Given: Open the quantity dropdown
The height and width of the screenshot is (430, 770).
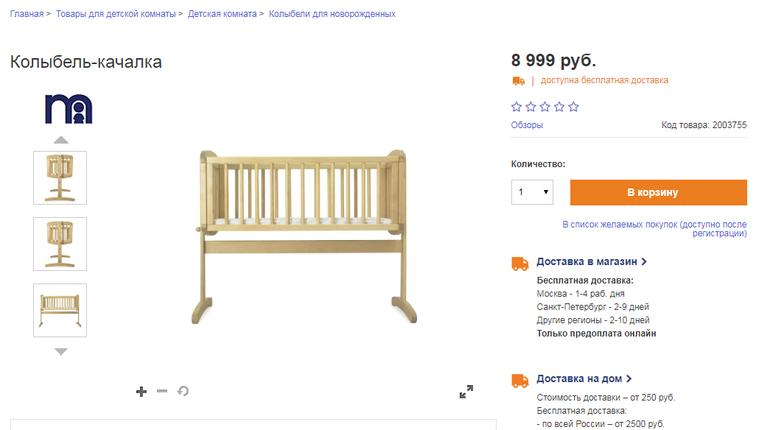Looking at the screenshot, I should (x=532, y=192).
